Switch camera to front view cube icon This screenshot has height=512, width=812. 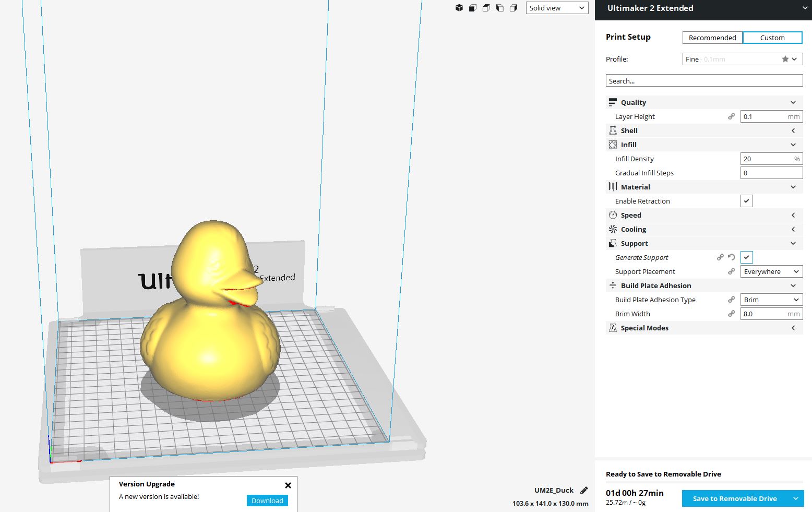tap(473, 8)
